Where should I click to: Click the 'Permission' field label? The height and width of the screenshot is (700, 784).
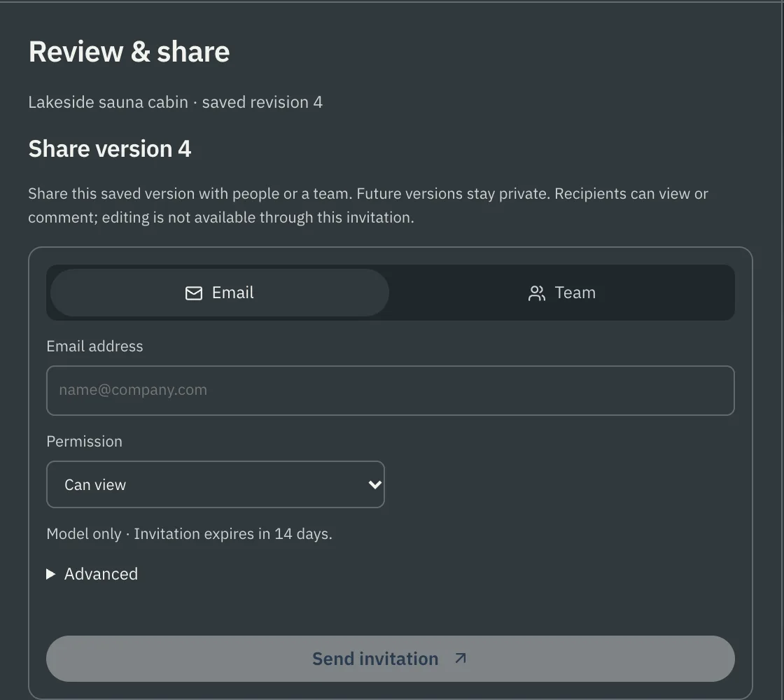[x=85, y=442]
